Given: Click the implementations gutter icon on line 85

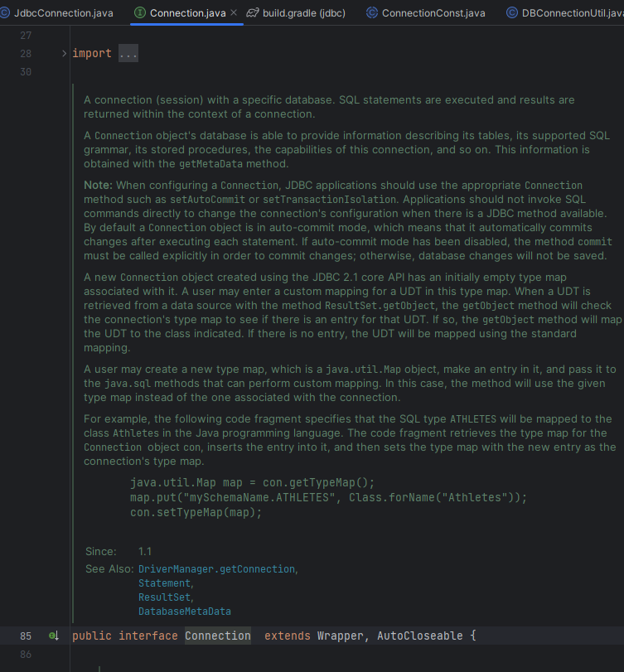Looking at the screenshot, I should (54, 636).
